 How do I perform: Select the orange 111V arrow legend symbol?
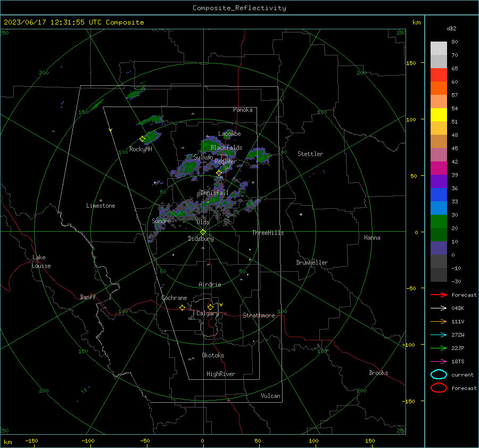click(439, 321)
